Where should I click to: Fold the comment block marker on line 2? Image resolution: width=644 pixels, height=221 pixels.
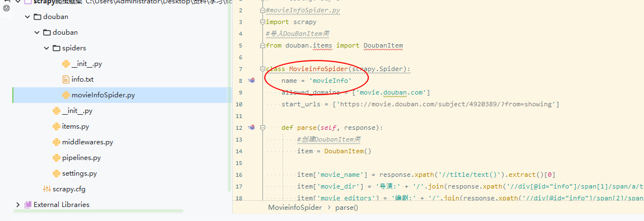[x=262, y=10]
